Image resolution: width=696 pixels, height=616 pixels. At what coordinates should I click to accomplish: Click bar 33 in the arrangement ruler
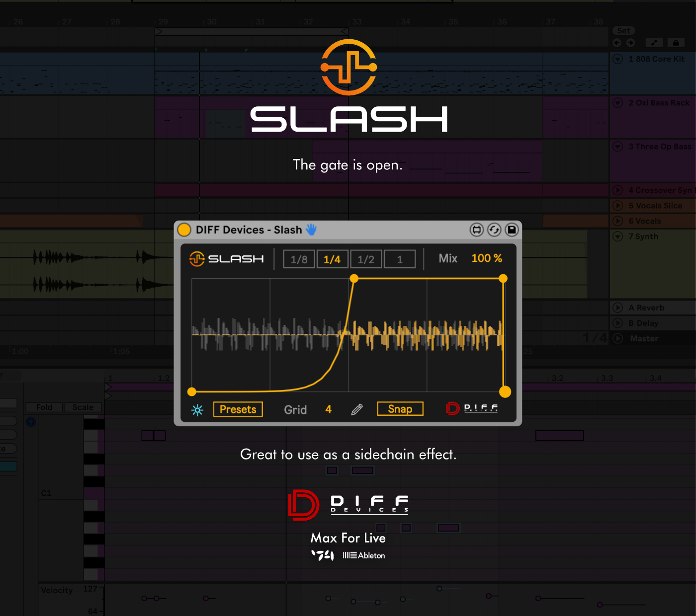357,22
